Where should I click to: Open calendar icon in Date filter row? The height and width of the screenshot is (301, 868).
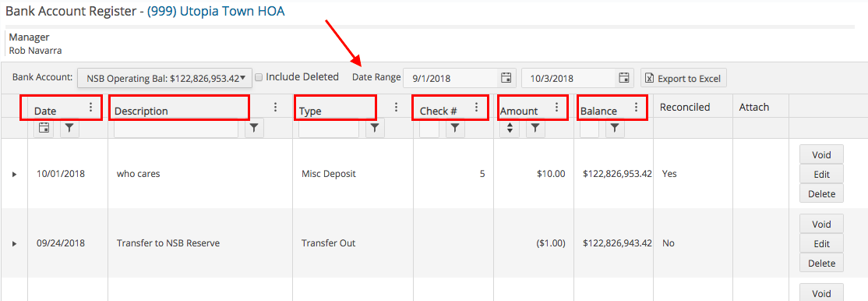click(x=44, y=128)
